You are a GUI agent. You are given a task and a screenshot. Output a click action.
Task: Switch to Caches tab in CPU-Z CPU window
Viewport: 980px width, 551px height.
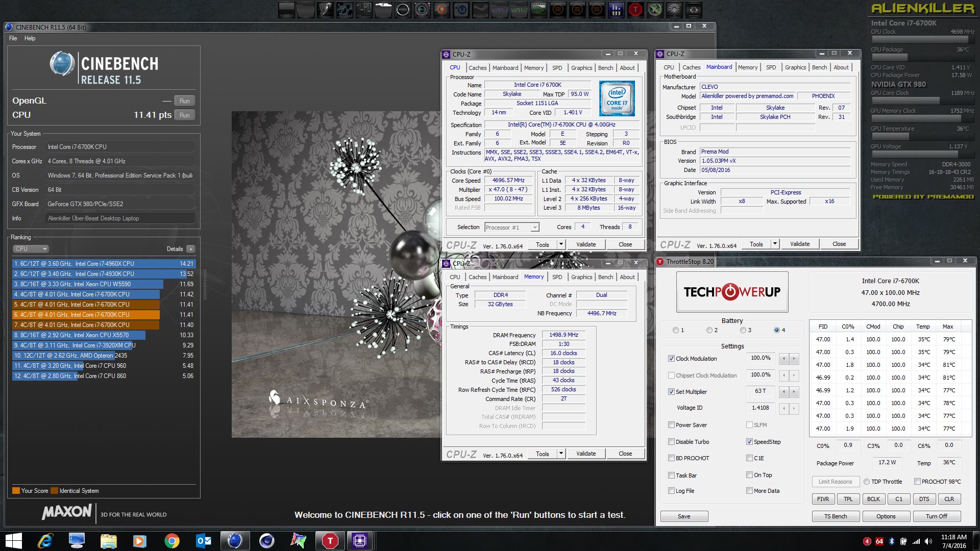point(478,68)
